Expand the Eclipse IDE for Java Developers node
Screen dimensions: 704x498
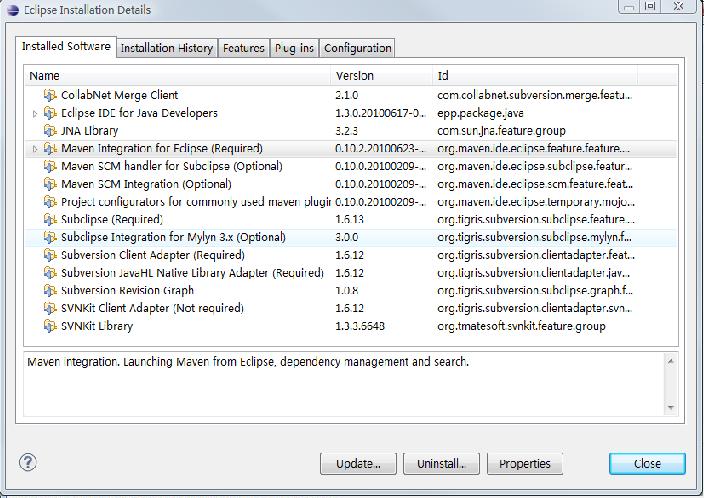coord(35,114)
